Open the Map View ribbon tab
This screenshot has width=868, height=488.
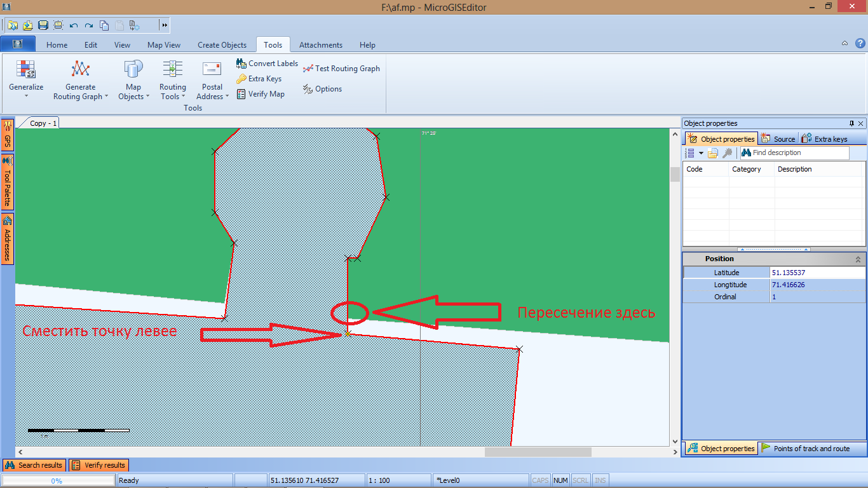click(164, 45)
